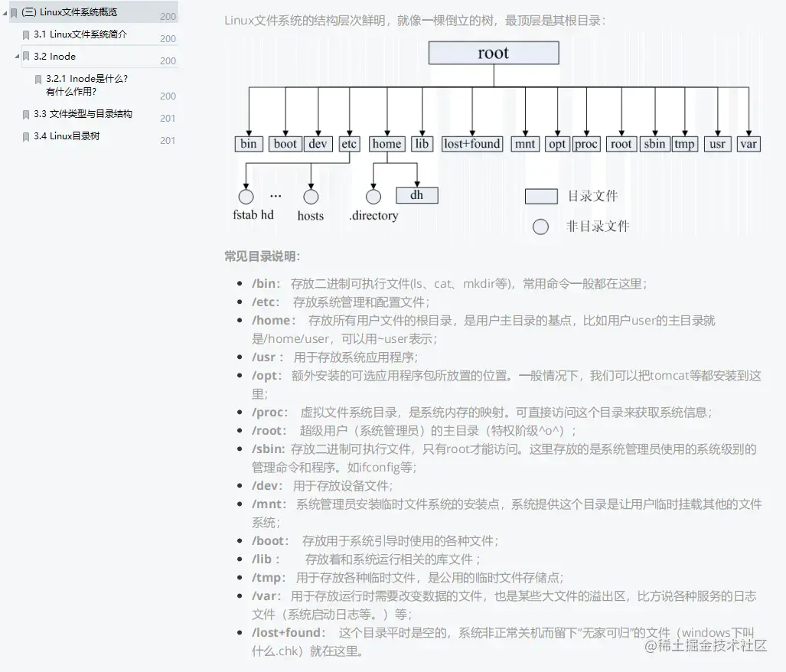Viewport: 786px width, 672px height.
Task: Click bookmark icon next to "3.1 Linux文件系统简介"
Action: point(25,34)
